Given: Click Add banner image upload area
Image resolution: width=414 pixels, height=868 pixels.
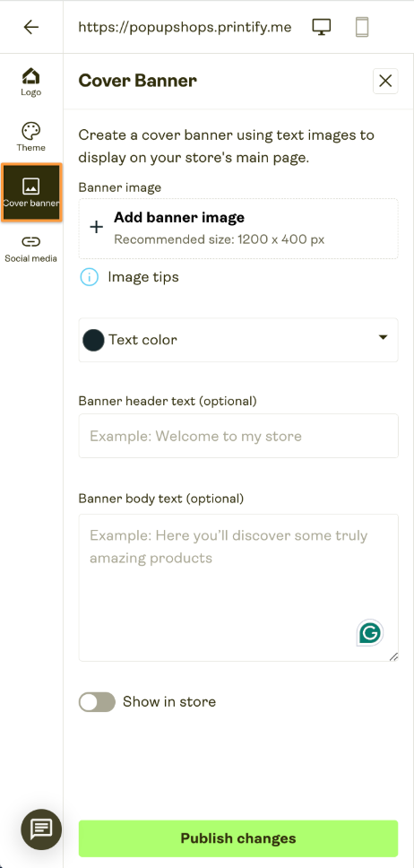Looking at the screenshot, I should (x=238, y=229).
